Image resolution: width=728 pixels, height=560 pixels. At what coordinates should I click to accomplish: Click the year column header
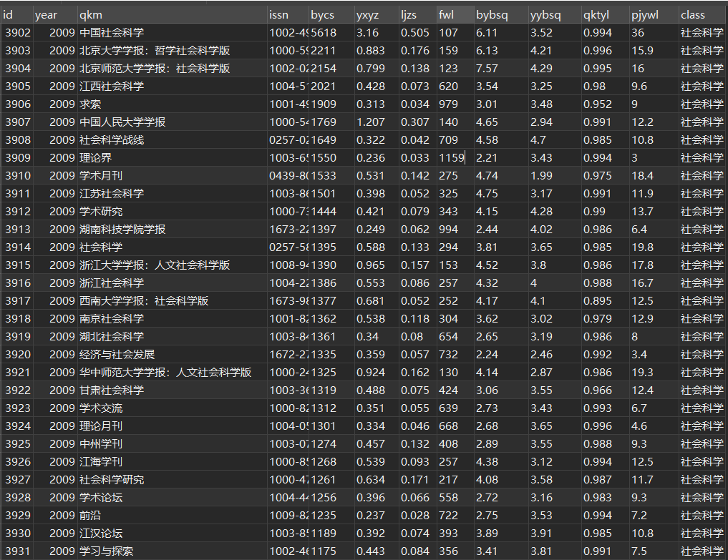(x=55, y=15)
